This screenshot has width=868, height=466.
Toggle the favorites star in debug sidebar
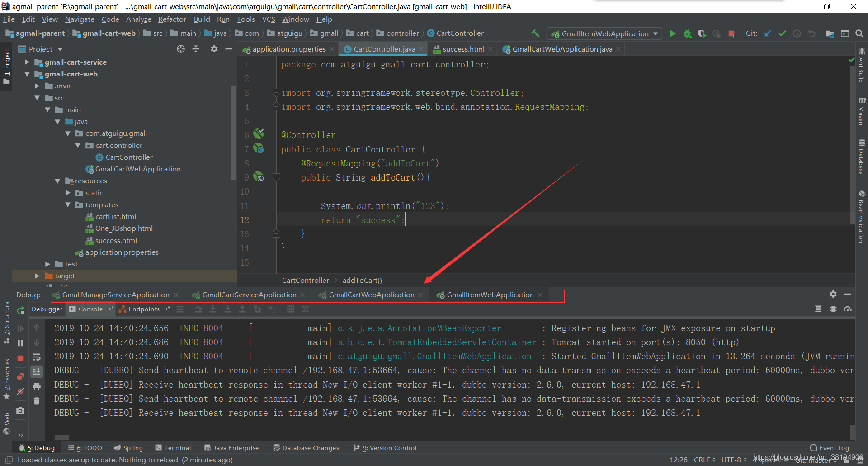6,397
